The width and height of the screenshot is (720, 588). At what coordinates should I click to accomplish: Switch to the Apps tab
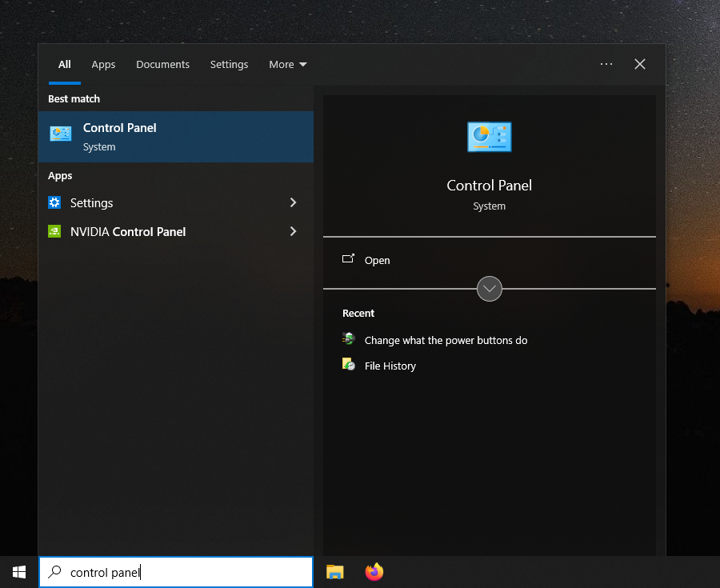tap(103, 64)
